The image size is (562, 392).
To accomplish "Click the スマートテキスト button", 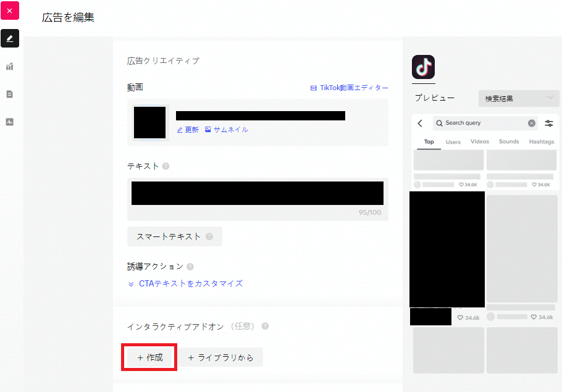I will point(174,236).
